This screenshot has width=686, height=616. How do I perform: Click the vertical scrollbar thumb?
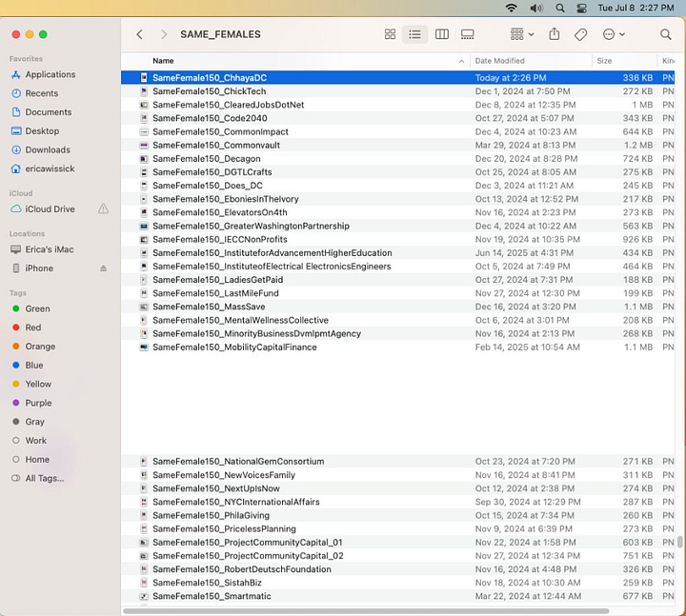point(679,542)
